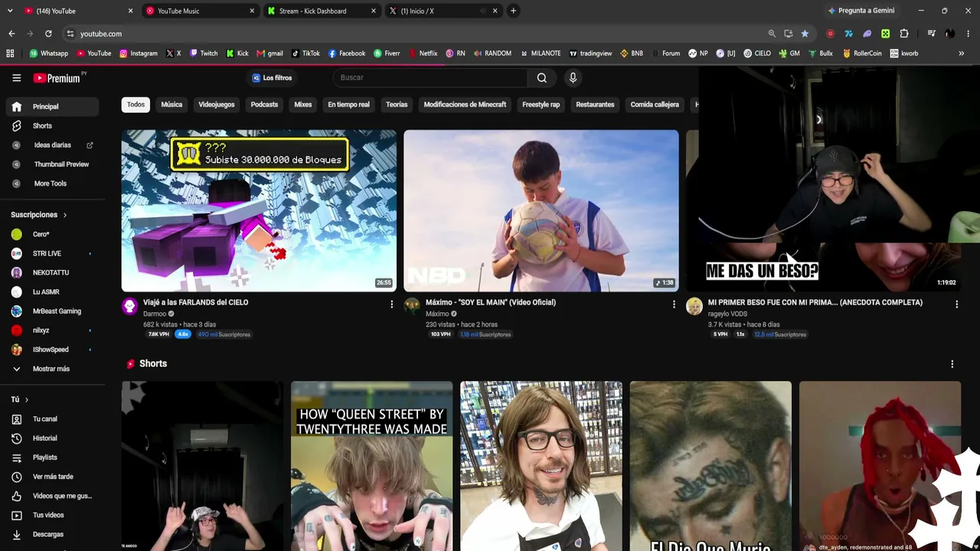Go back in browser history

(x=11, y=34)
